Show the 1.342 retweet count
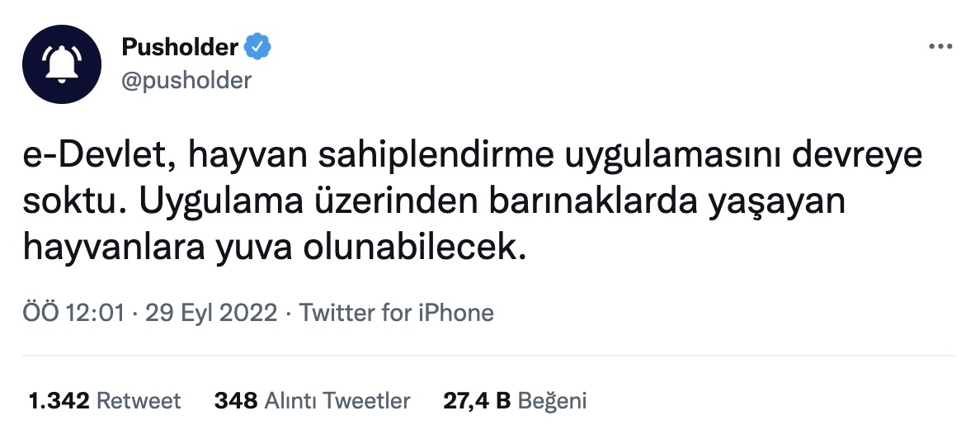980x439 pixels. coord(59,401)
